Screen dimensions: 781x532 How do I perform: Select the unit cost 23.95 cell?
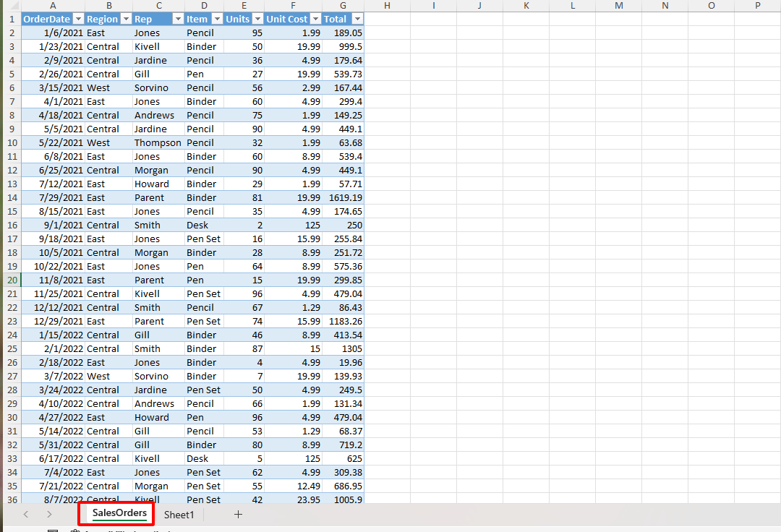click(x=294, y=499)
